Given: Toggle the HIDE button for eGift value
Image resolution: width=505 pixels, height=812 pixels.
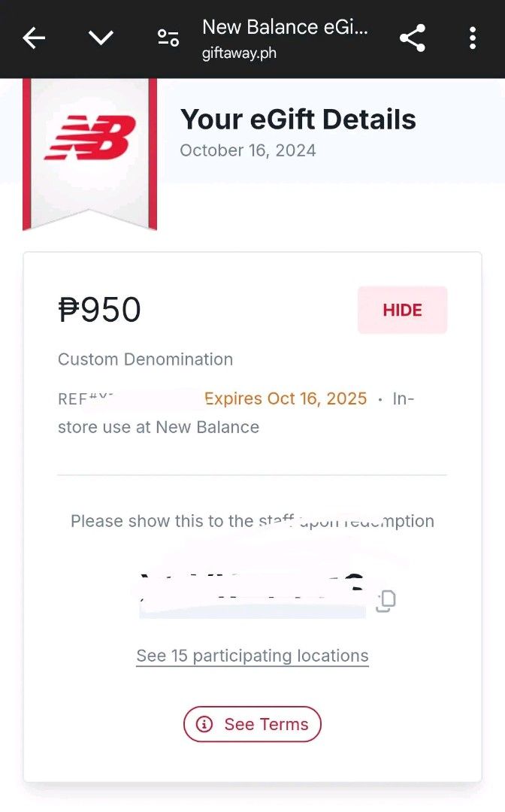Looking at the screenshot, I should (403, 310).
